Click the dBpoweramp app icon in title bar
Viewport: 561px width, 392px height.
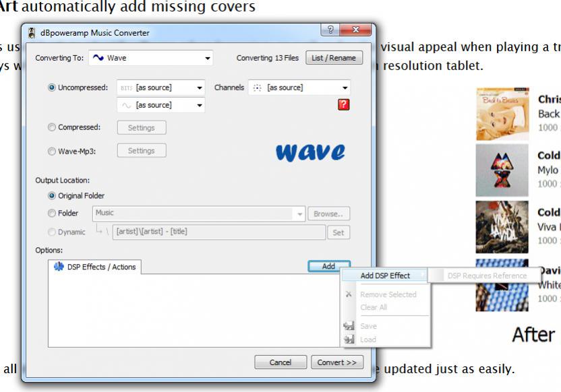coord(32,33)
